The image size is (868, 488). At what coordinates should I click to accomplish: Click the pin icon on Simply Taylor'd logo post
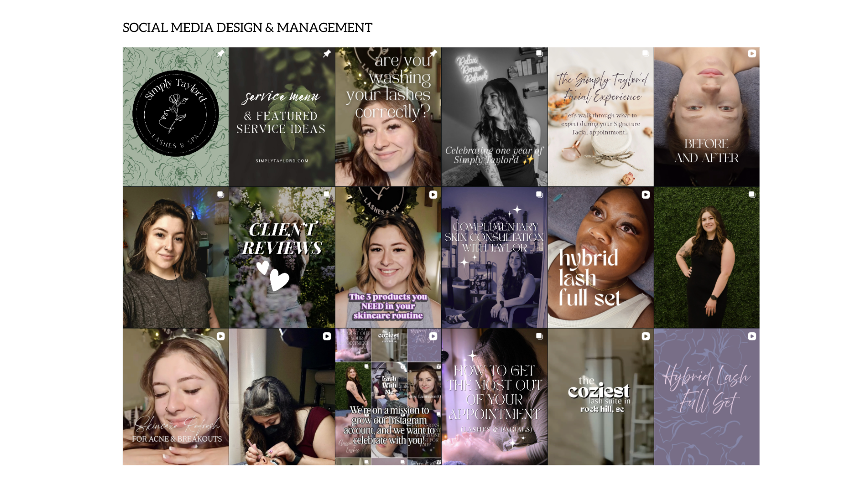[220, 53]
